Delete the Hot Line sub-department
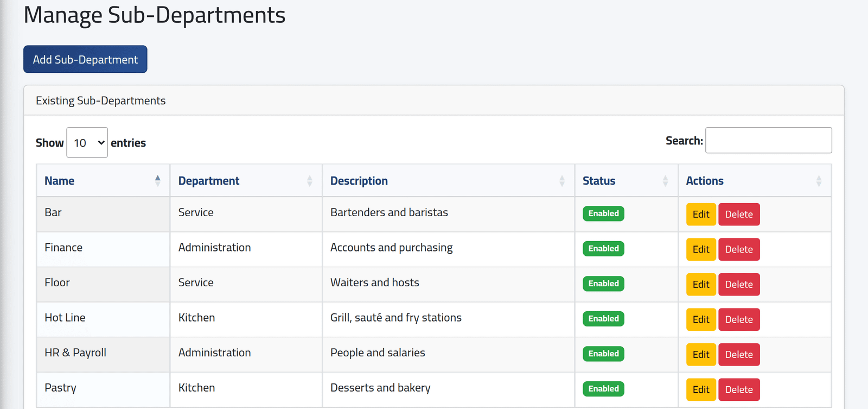Screen dimensions: 868x409 coord(739,319)
